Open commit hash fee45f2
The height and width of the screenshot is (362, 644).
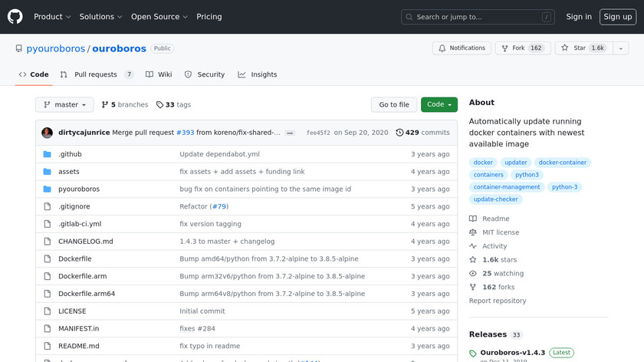tap(318, 133)
